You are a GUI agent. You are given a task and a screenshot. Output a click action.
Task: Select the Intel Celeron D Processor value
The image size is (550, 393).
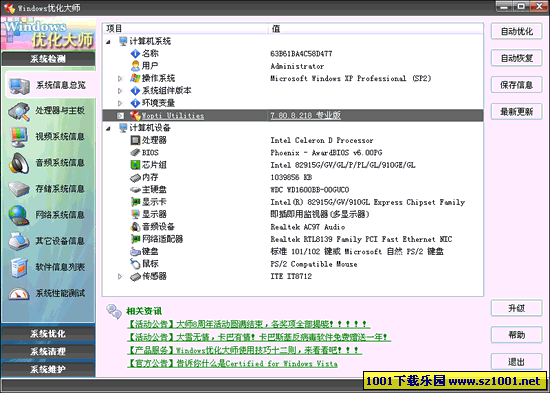322,140
